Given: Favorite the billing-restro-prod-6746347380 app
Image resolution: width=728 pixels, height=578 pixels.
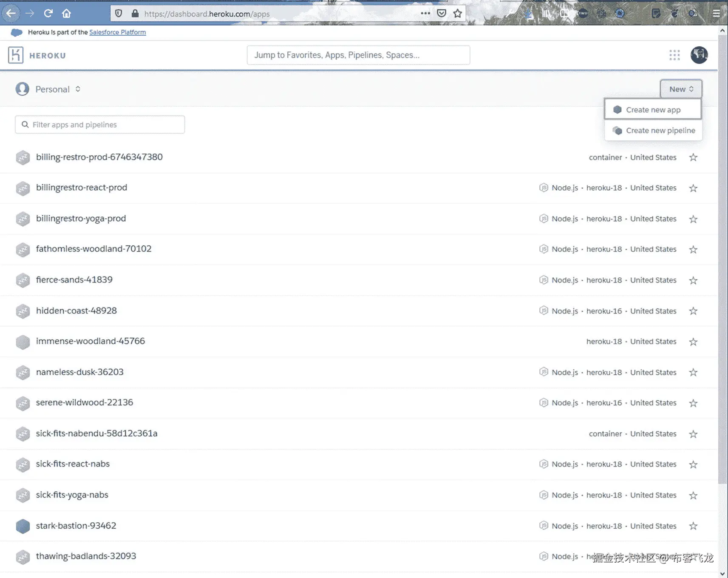Looking at the screenshot, I should coord(693,157).
